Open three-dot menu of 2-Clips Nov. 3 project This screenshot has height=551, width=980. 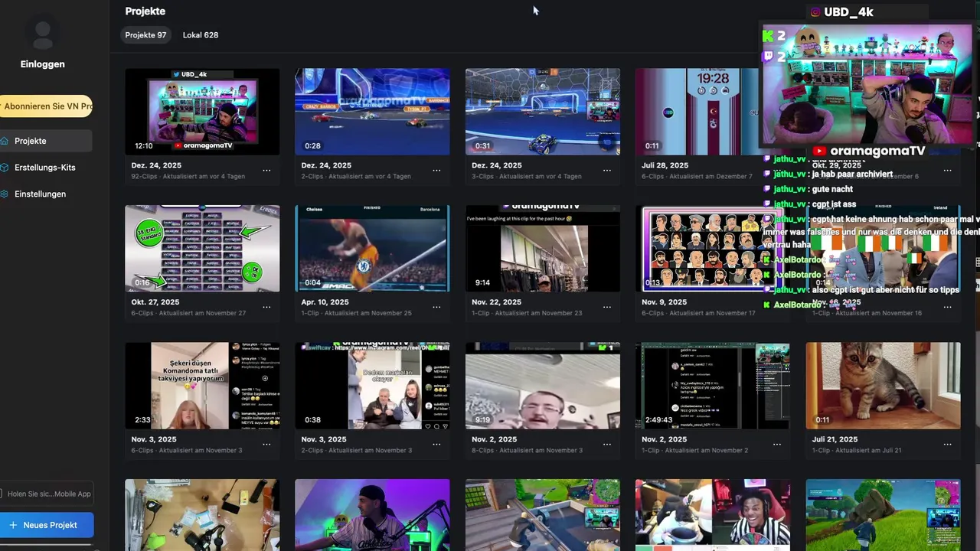pos(436,444)
